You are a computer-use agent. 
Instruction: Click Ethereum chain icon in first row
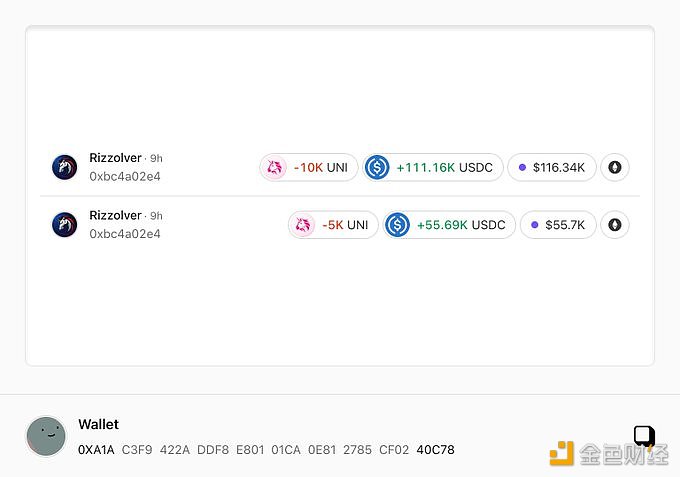(615, 167)
